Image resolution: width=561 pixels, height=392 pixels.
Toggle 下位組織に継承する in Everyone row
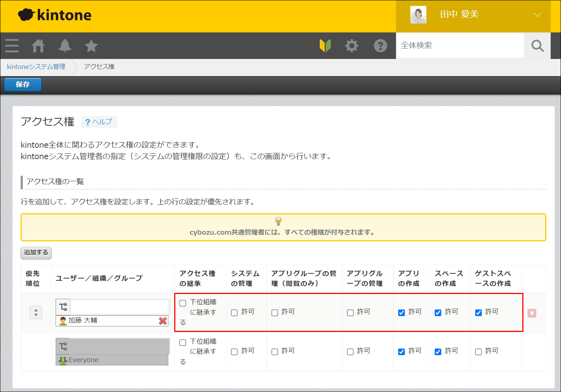tap(183, 343)
